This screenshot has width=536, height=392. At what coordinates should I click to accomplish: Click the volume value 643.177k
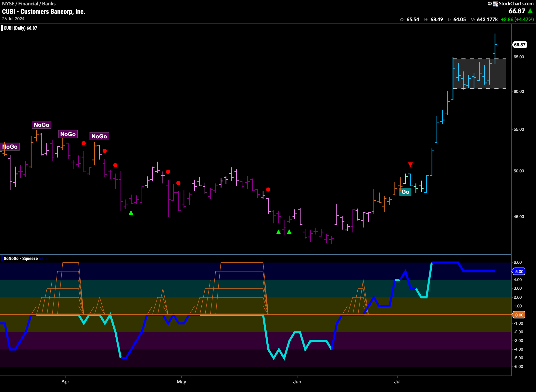pyautogui.click(x=487, y=19)
